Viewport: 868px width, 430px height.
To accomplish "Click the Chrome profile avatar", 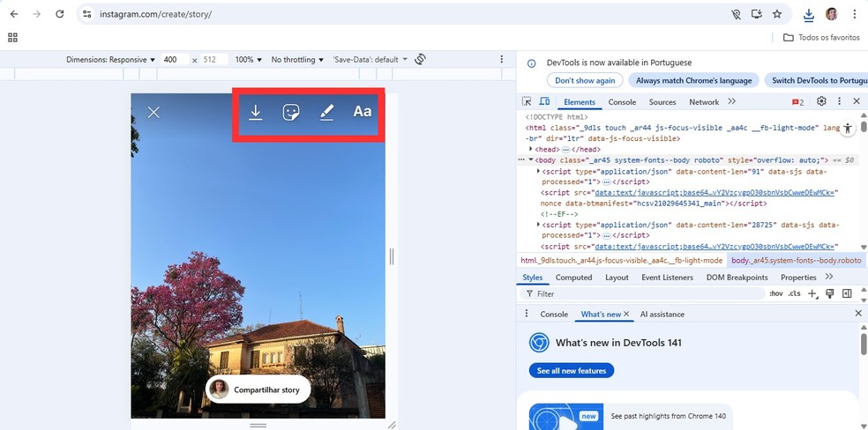I will [x=832, y=14].
